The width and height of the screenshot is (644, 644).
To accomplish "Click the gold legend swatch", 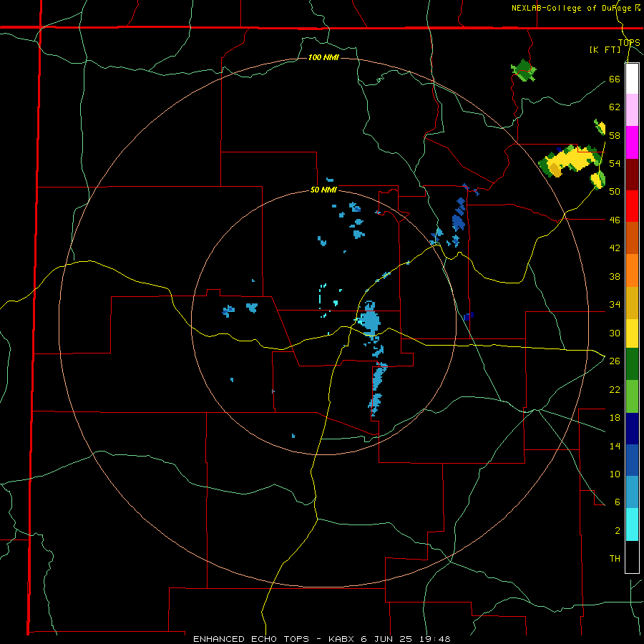I will pyautogui.click(x=632, y=303).
